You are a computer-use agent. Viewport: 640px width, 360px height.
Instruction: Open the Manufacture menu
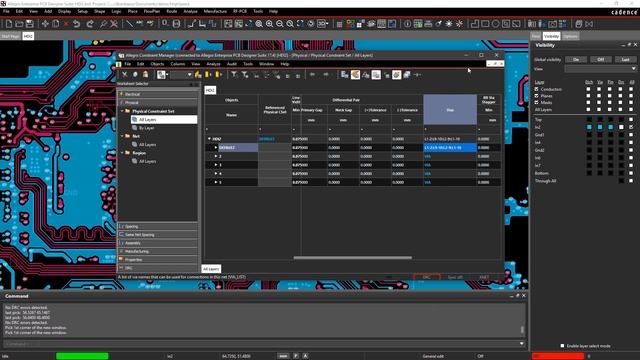tap(215, 11)
